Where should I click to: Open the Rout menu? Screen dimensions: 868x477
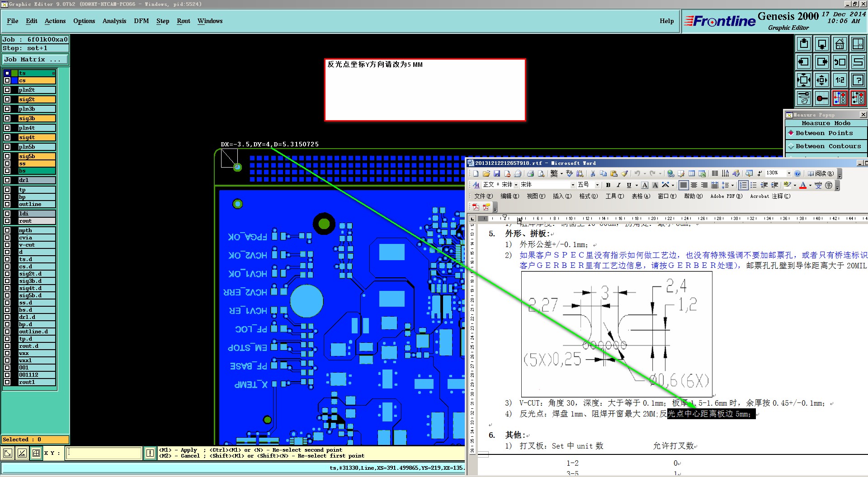184,21
